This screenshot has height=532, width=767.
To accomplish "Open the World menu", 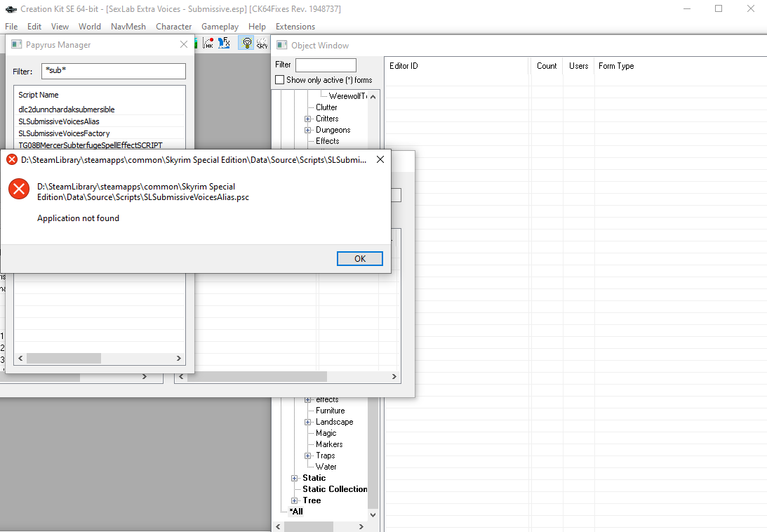I will click(x=90, y=27).
